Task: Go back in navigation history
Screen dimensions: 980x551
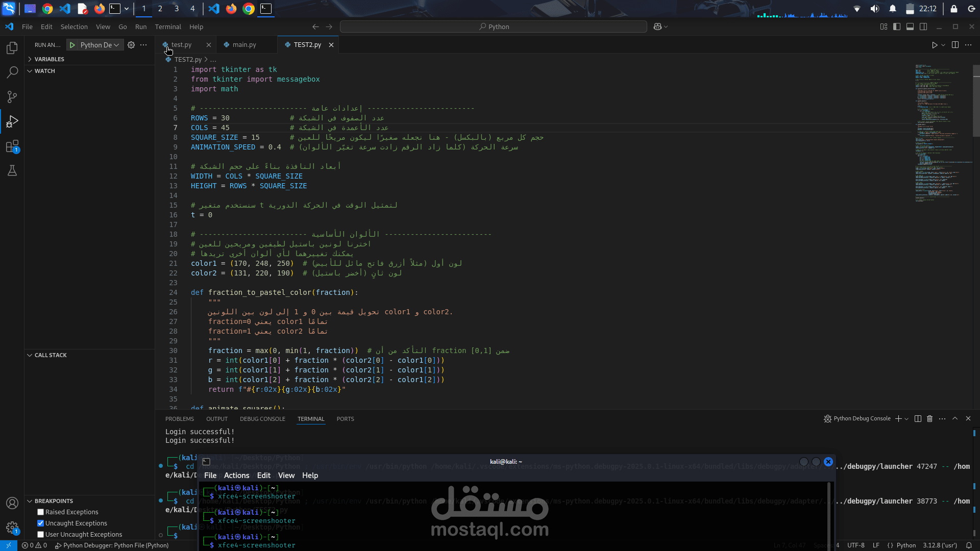Action: click(x=315, y=27)
